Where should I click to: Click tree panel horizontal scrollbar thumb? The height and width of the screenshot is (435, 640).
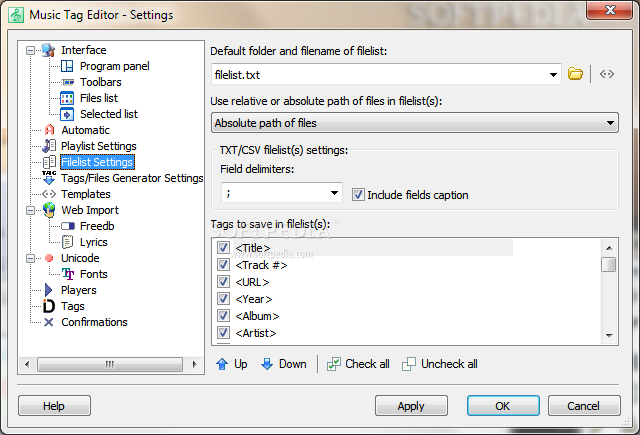(x=109, y=364)
